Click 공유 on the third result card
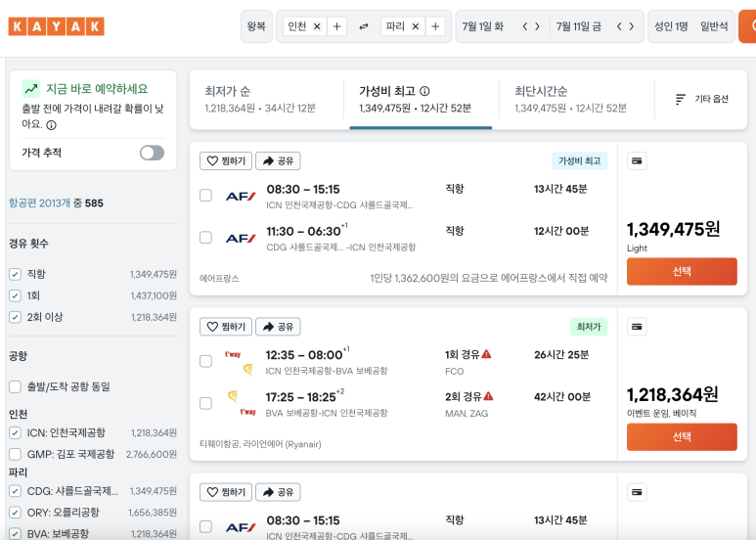The height and width of the screenshot is (540, 756). click(x=278, y=492)
